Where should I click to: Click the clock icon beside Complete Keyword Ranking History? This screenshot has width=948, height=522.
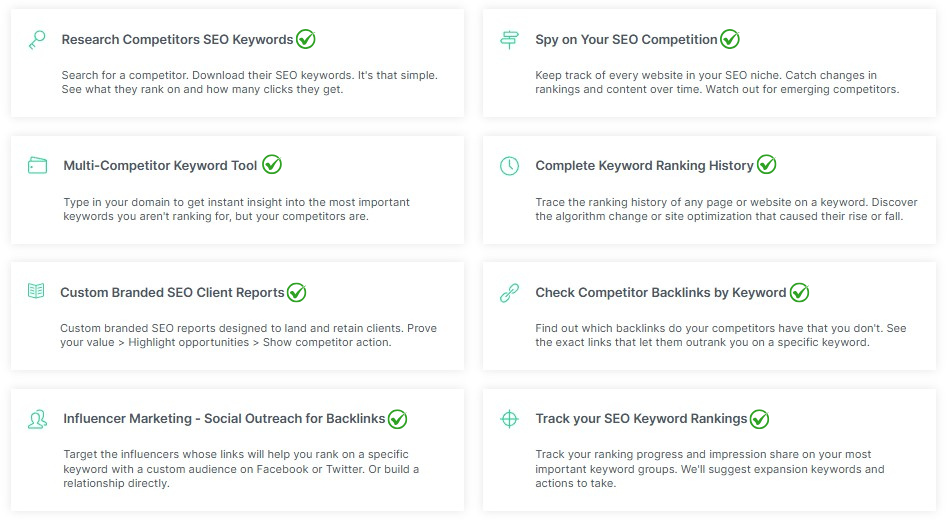pos(509,166)
